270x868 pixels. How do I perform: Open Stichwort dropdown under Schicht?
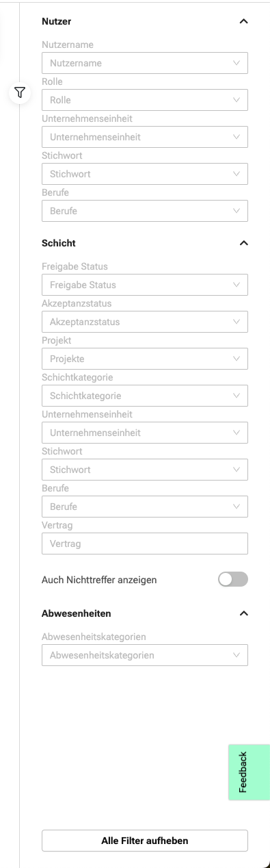[x=145, y=470]
